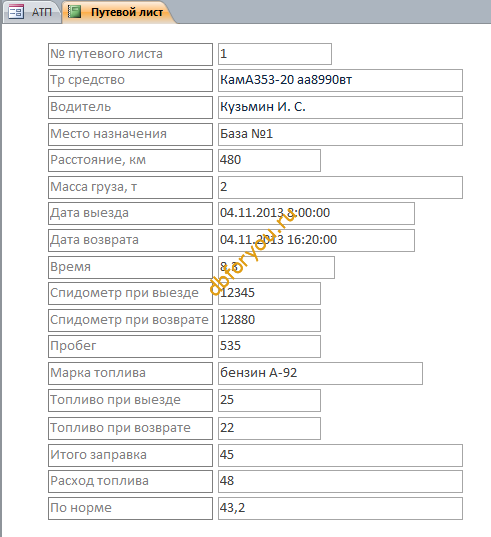Select the Путевой лист tab
This screenshot has width=491, height=537.
[118, 12]
